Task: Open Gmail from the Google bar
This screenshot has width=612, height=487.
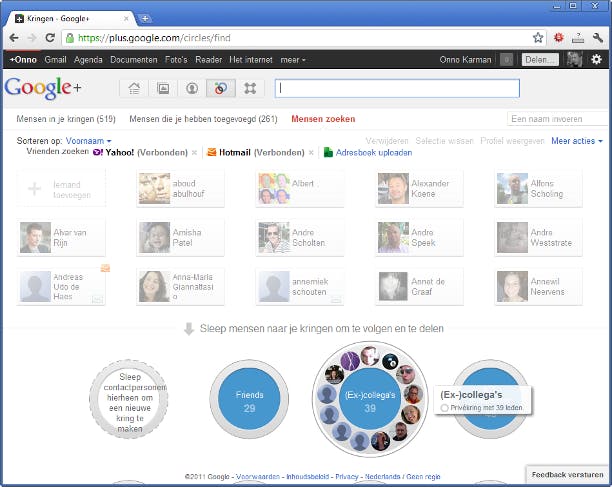Action: 55,60
